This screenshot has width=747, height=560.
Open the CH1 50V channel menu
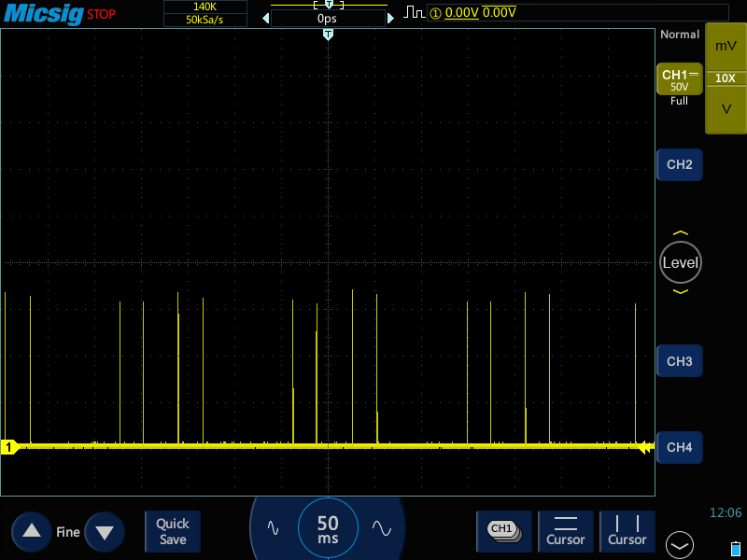[679, 80]
